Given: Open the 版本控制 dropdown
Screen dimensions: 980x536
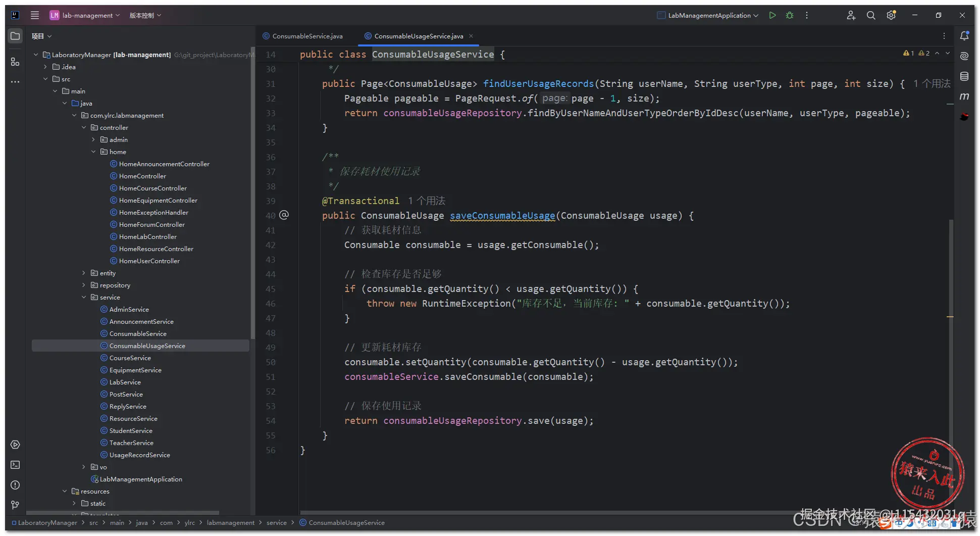Looking at the screenshot, I should click(x=145, y=15).
